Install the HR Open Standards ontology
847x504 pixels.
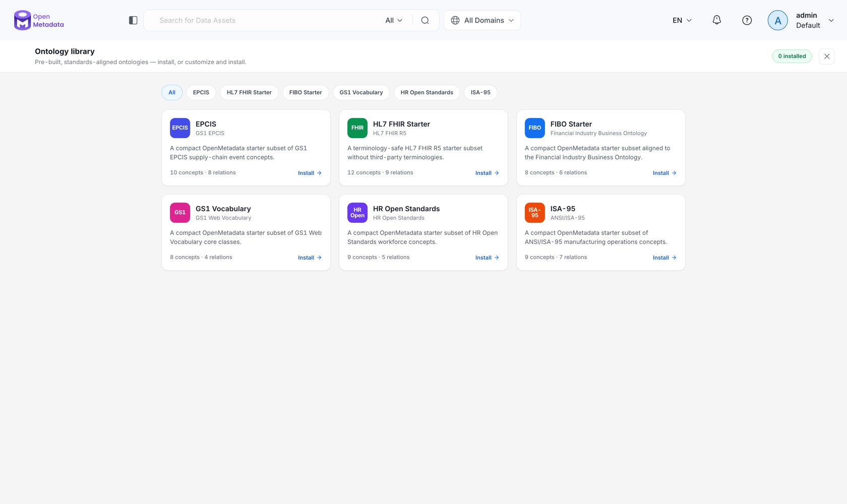click(487, 258)
